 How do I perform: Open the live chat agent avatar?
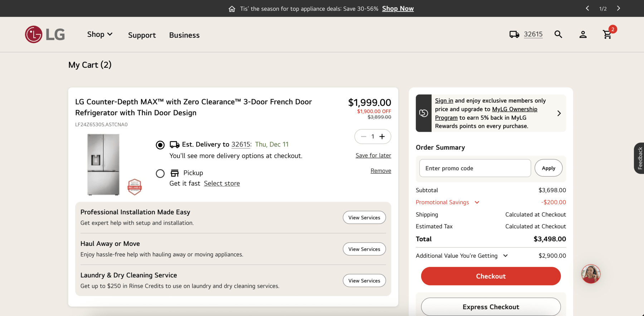[x=591, y=274]
